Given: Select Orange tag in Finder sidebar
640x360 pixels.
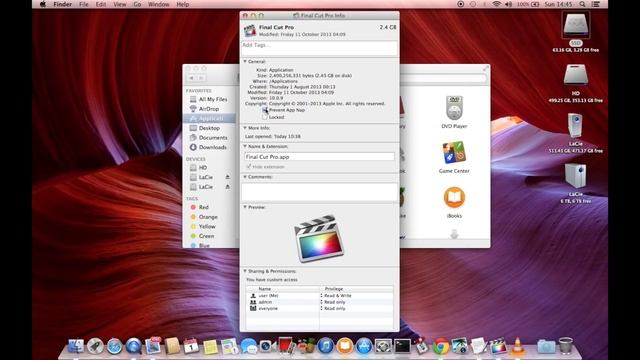Looking at the screenshot, I should (209, 217).
